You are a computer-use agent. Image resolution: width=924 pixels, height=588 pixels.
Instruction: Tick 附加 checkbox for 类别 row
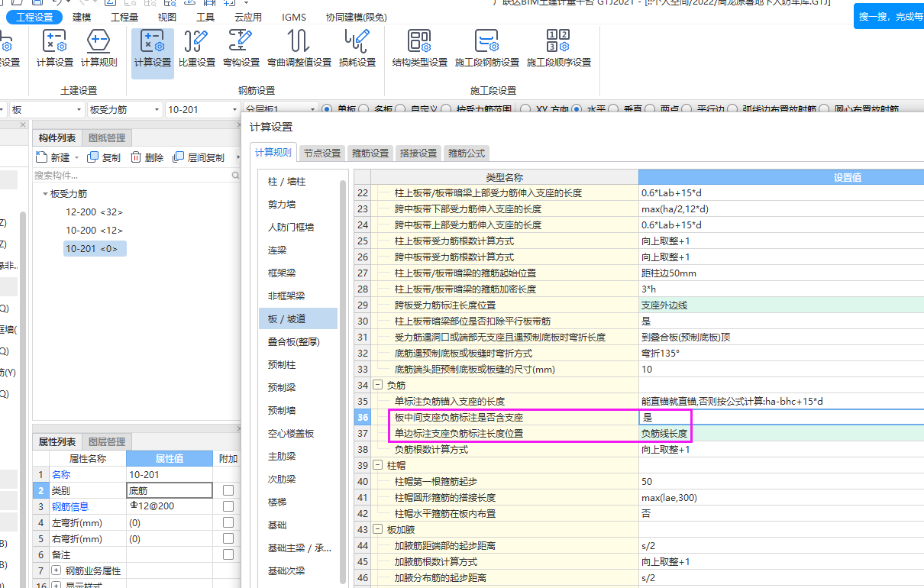pos(228,490)
